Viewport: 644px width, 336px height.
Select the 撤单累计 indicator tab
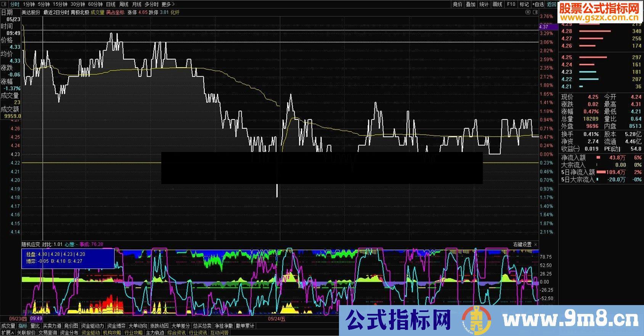245,326
